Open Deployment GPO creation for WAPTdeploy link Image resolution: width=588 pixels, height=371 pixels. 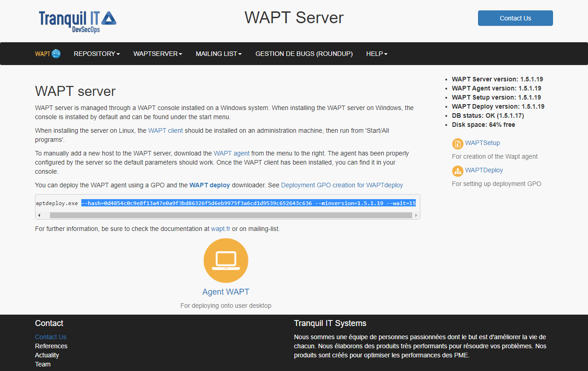click(x=342, y=185)
